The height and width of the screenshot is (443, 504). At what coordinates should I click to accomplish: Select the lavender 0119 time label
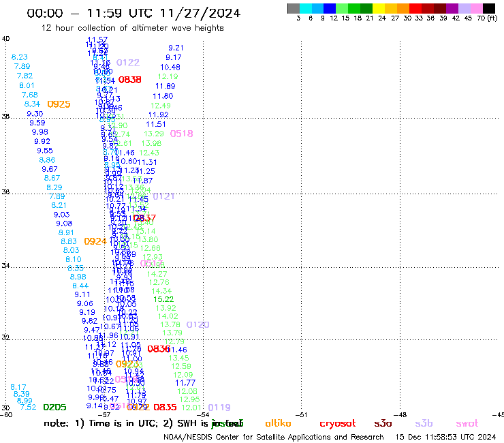coord(219,408)
